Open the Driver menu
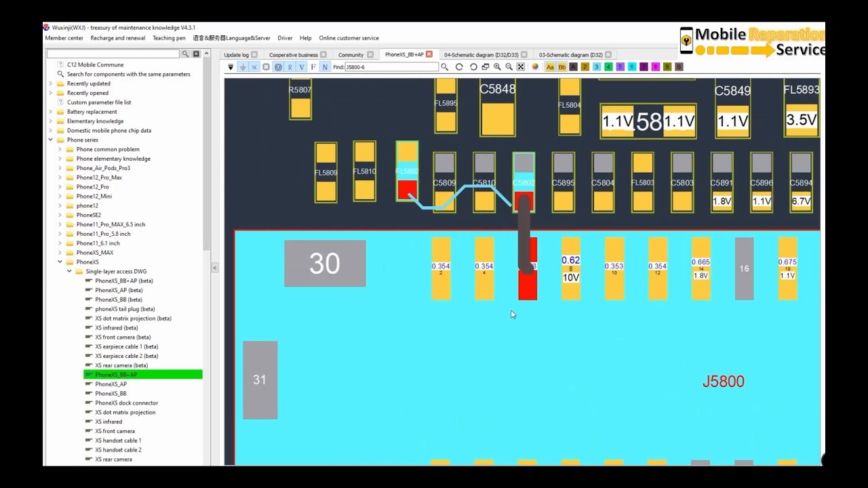 point(285,38)
